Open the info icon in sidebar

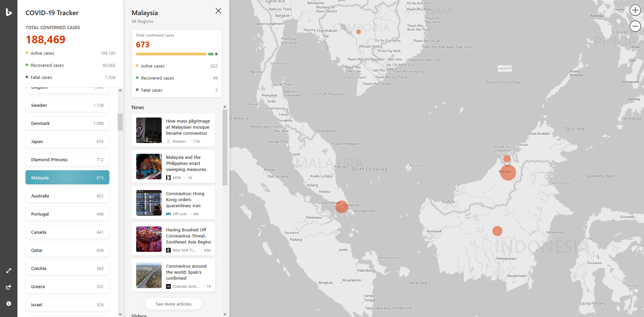(x=9, y=304)
